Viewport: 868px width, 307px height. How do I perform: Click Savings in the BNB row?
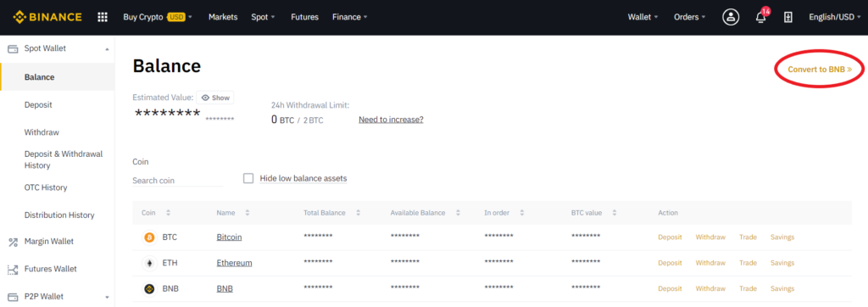[x=782, y=288]
